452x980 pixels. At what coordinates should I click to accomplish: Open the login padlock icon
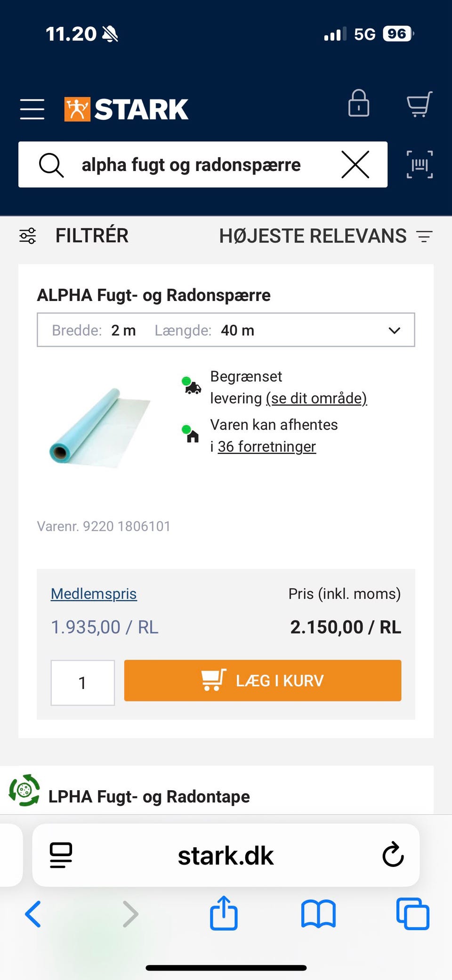pos(358,104)
